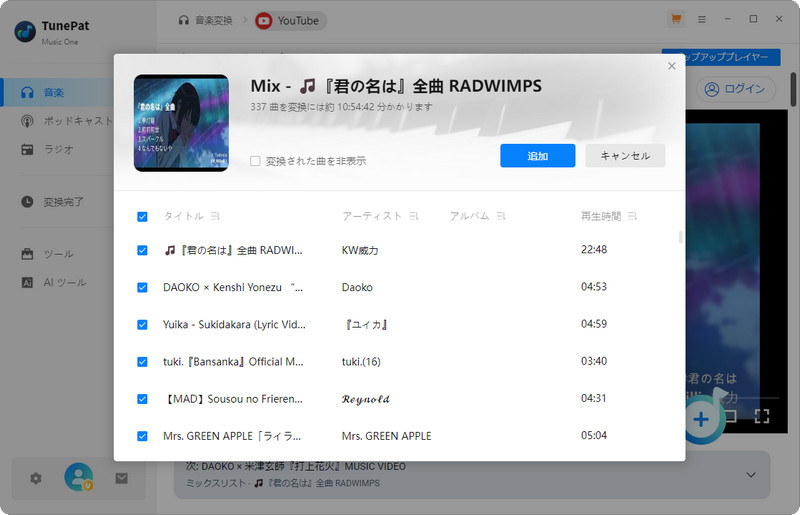This screenshot has width=800, height=515.
Task: Open settings gear in sidebar
Action: pyautogui.click(x=36, y=478)
